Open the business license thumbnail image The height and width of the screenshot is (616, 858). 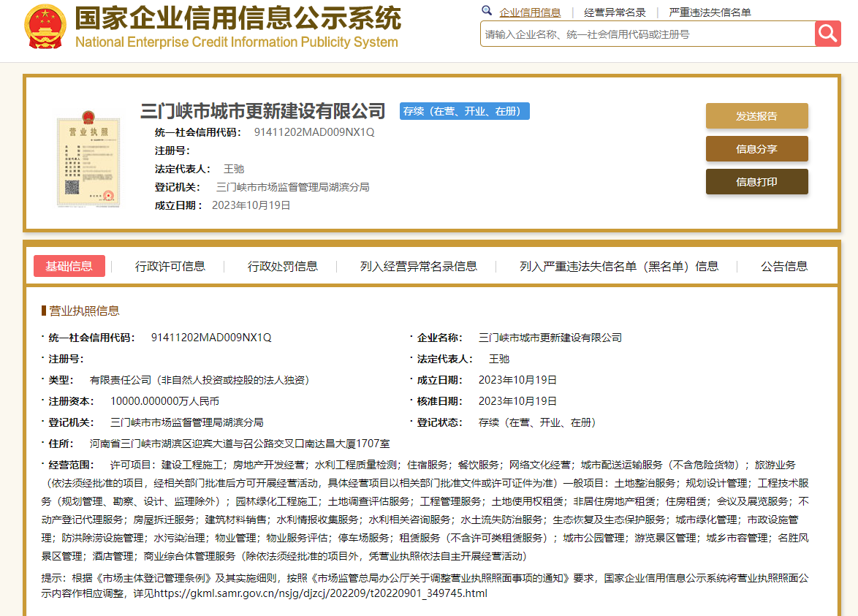click(88, 159)
